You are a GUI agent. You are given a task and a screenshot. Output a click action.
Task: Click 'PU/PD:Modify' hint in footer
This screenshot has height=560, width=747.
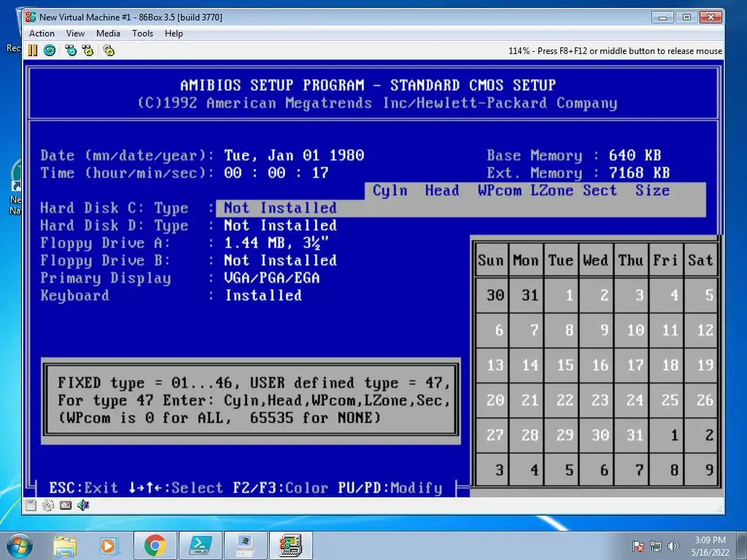tap(390, 488)
